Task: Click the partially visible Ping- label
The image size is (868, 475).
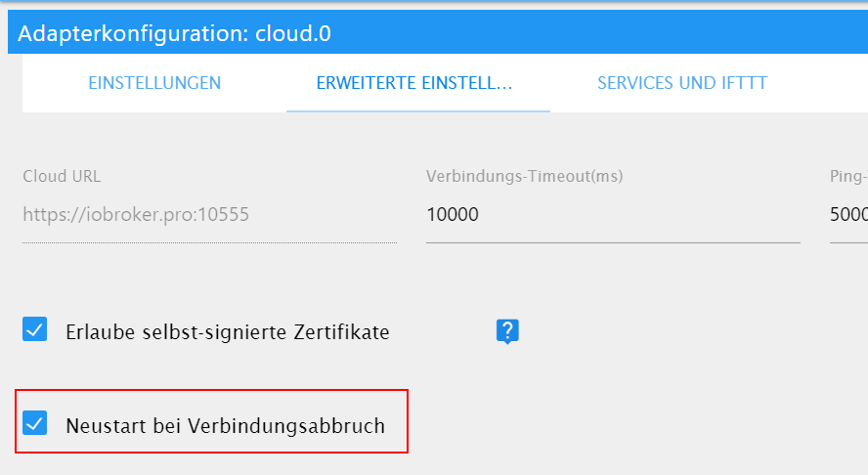Action: coord(848,176)
